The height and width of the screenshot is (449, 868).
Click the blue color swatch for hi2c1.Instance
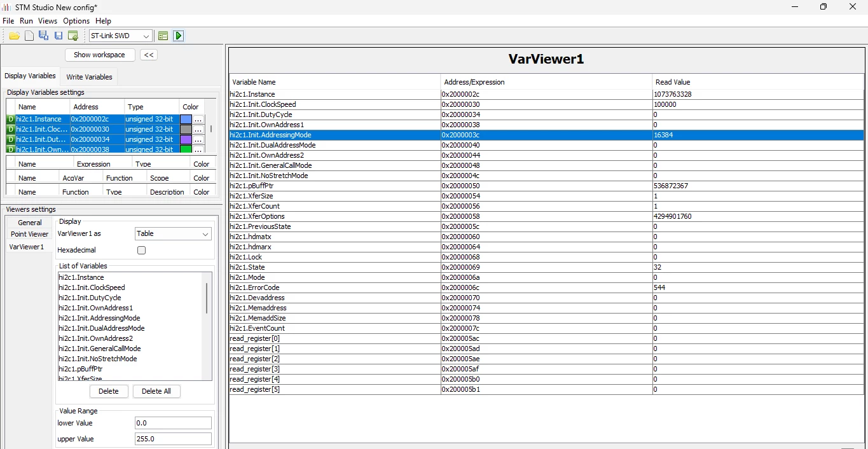186,119
